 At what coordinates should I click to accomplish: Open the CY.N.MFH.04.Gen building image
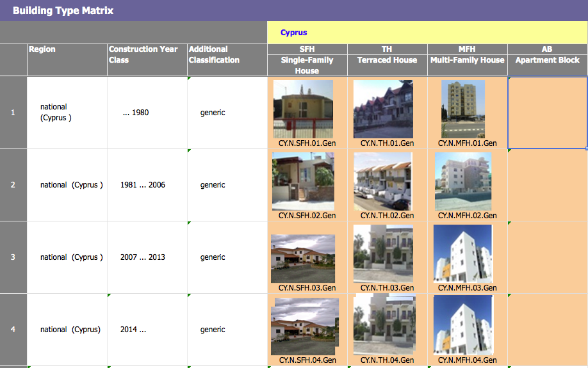[463, 325]
